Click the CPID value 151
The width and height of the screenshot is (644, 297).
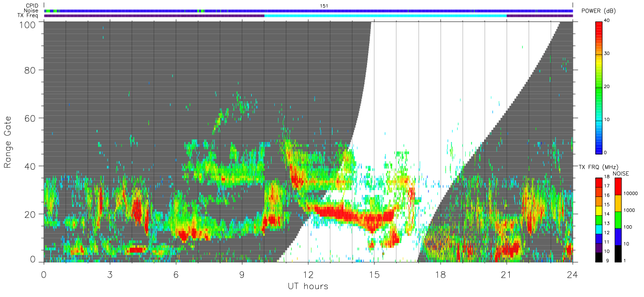[324, 6]
